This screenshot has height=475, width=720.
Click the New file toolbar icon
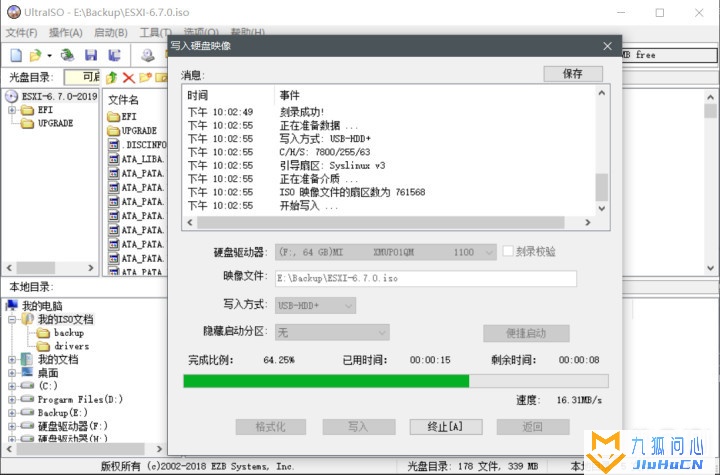coord(16,56)
